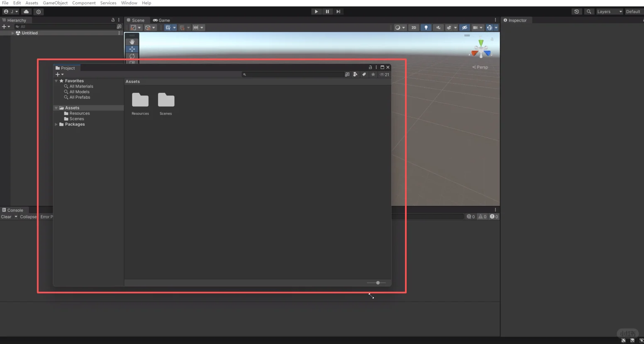
Task: Toggle hidden packages visibility eye (21)
Action: tap(385, 75)
